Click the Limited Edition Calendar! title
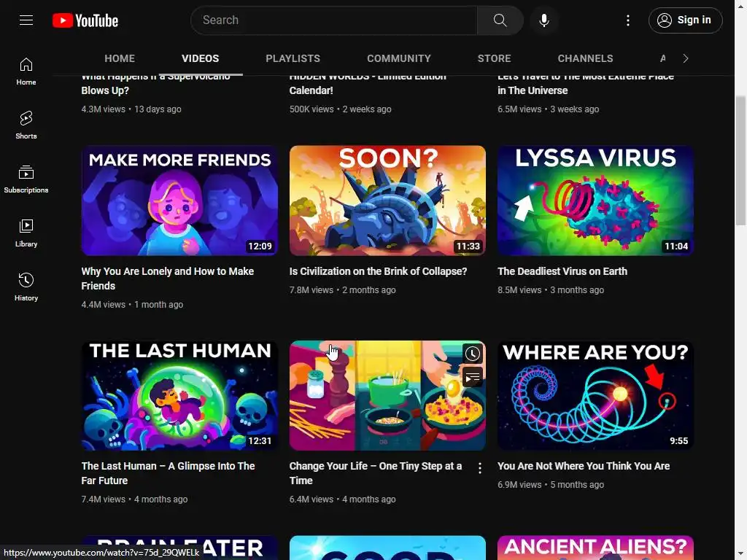The height and width of the screenshot is (560, 747). [368, 85]
